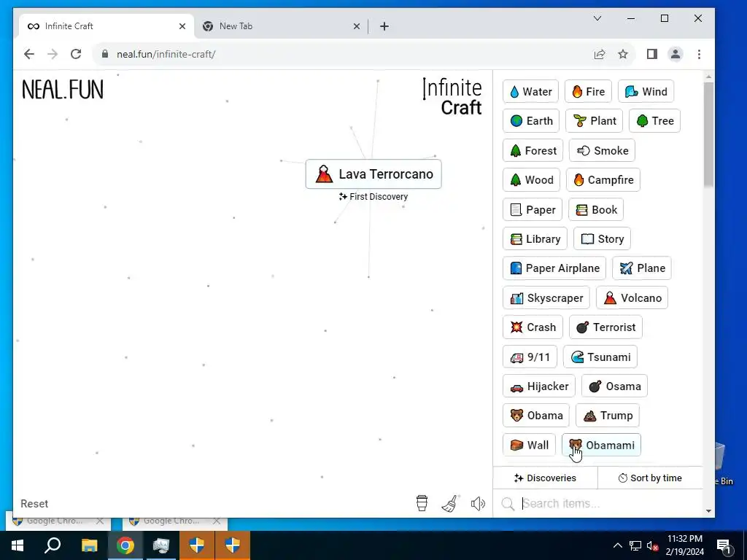Screen dimensions: 747x560
Task: Click the Story element
Action: click(602, 239)
